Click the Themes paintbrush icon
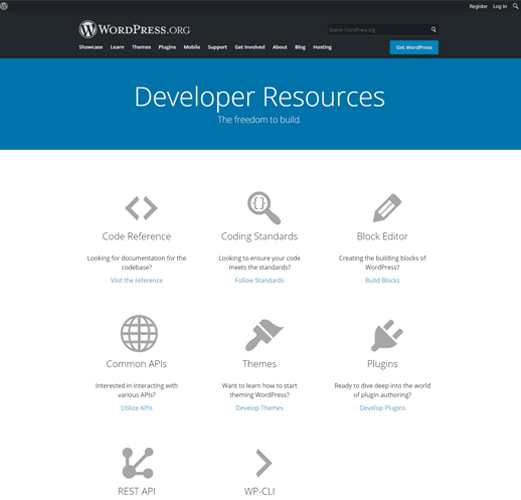The width and height of the screenshot is (521, 500). click(x=264, y=335)
